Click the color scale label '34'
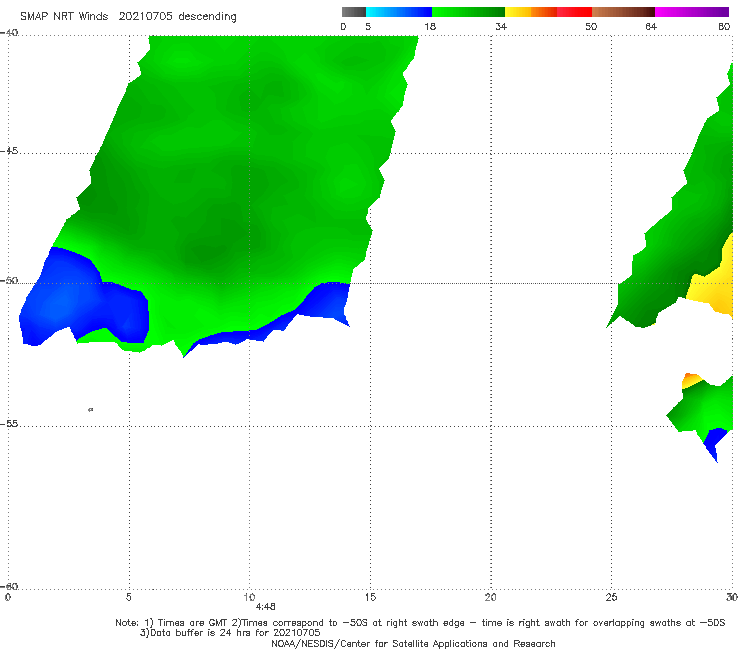740x650 pixels. [501, 26]
